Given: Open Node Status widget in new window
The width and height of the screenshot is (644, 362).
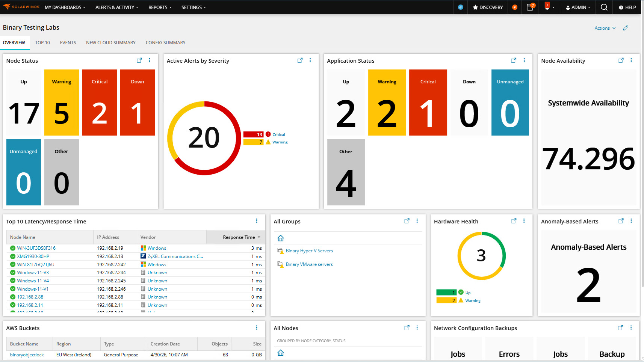Looking at the screenshot, I should [x=139, y=60].
